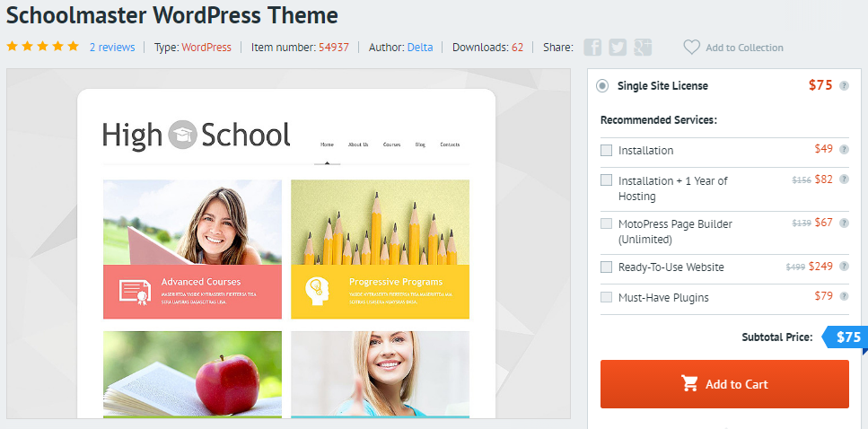Share the theme on Google Plus
This screenshot has height=429, width=868.
pyautogui.click(x=643, y=47)
